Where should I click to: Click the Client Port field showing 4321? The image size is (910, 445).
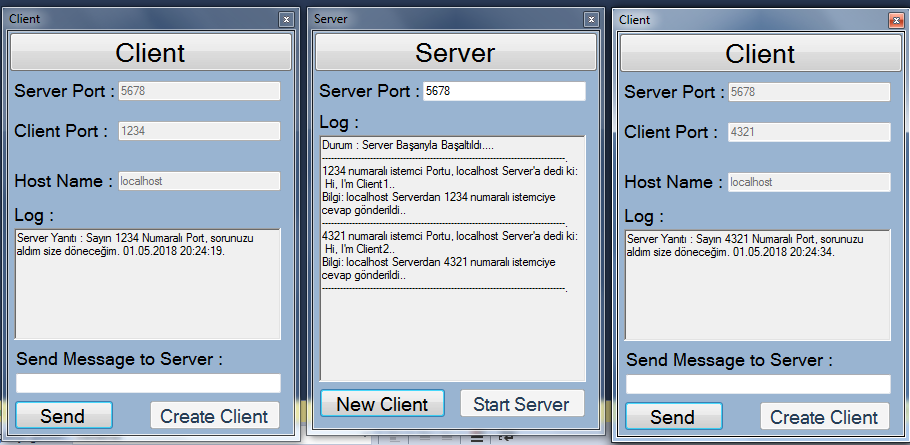(808, 132)
